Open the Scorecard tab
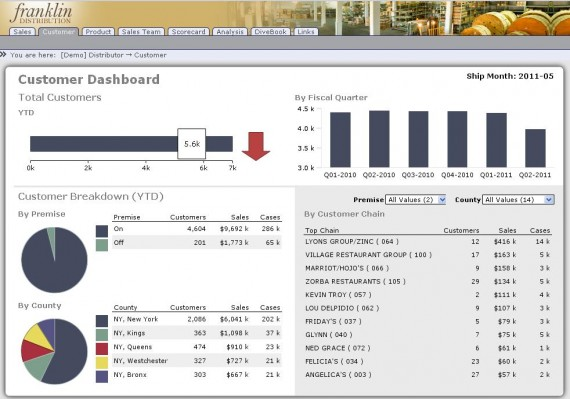 (x=188, y=32)
